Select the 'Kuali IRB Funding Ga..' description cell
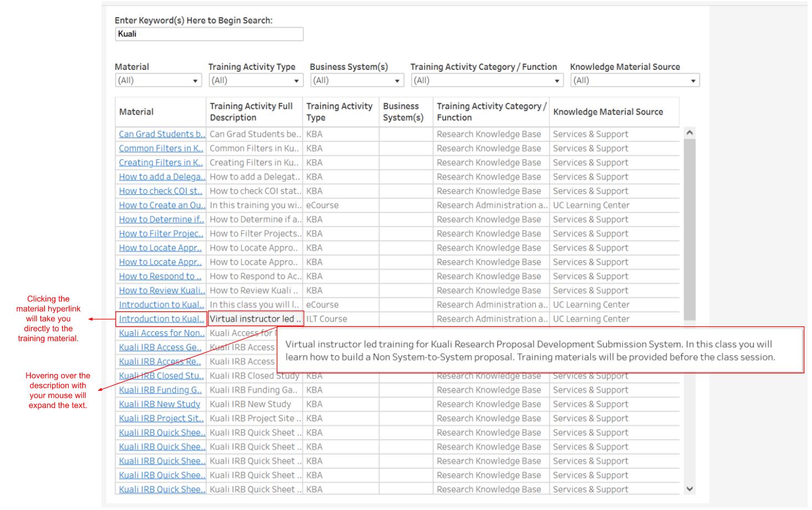 (255, 390)
